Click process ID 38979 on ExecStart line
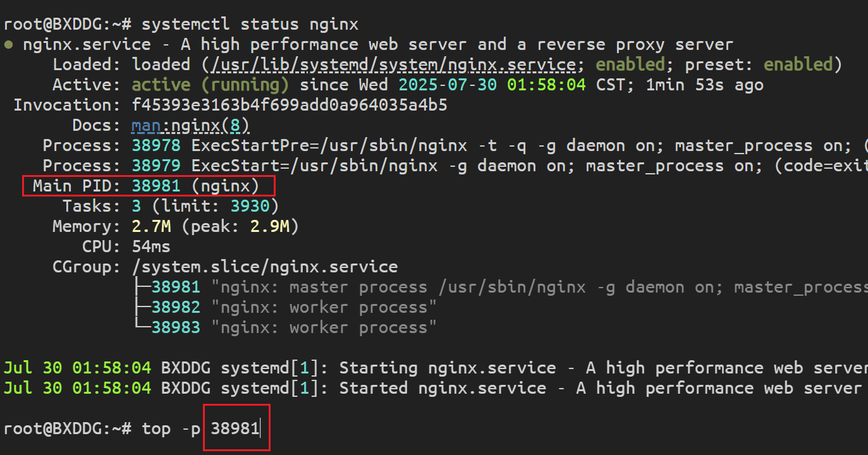The image size is (868, 455). click(156, 166)
